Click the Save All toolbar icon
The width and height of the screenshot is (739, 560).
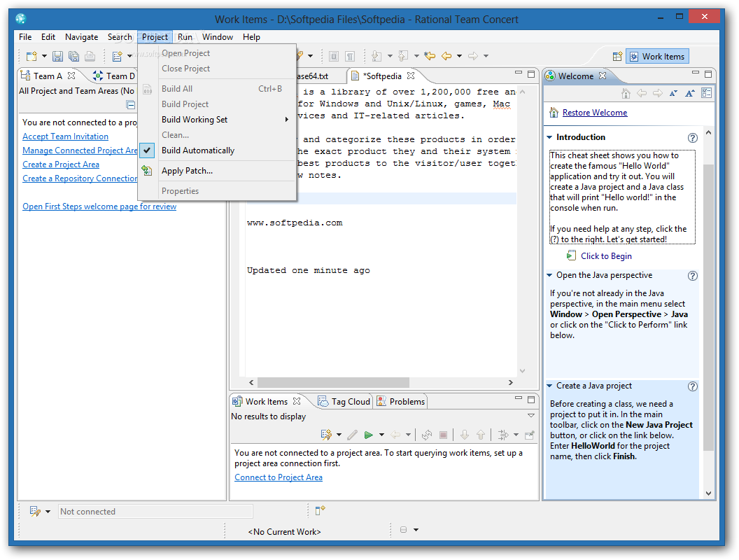pos(74,56)
